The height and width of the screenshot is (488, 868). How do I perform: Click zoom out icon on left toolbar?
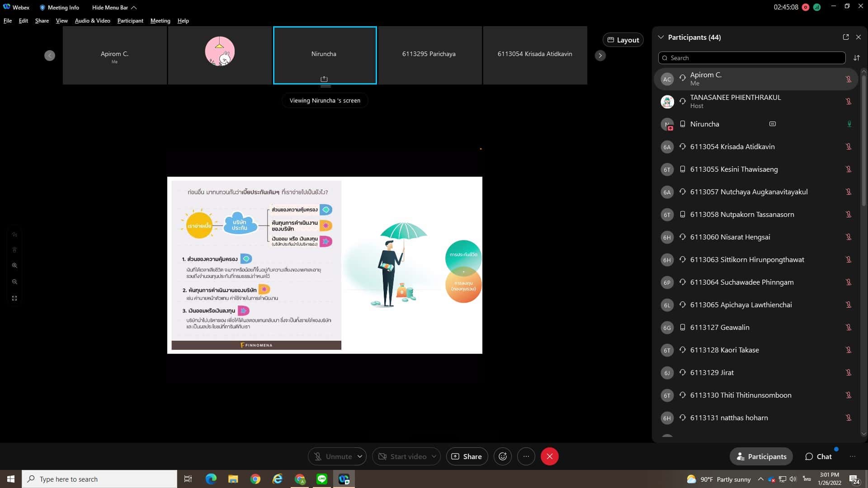click(14, 282)
